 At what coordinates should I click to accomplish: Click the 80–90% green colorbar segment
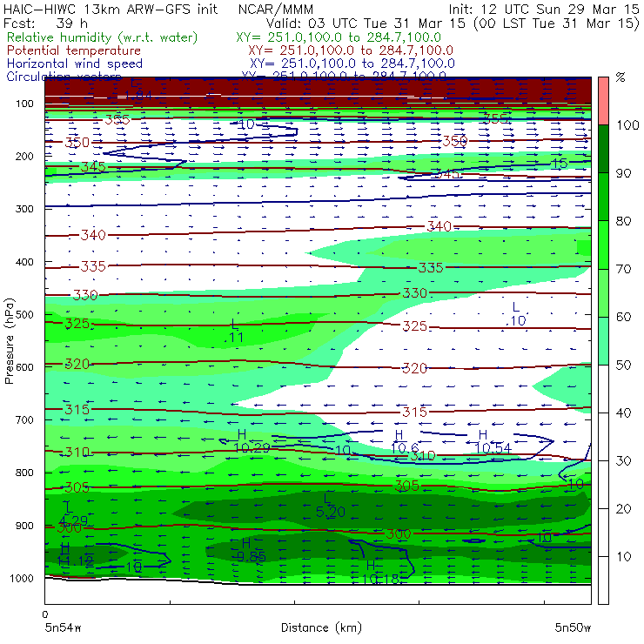(x=603, y=197)
